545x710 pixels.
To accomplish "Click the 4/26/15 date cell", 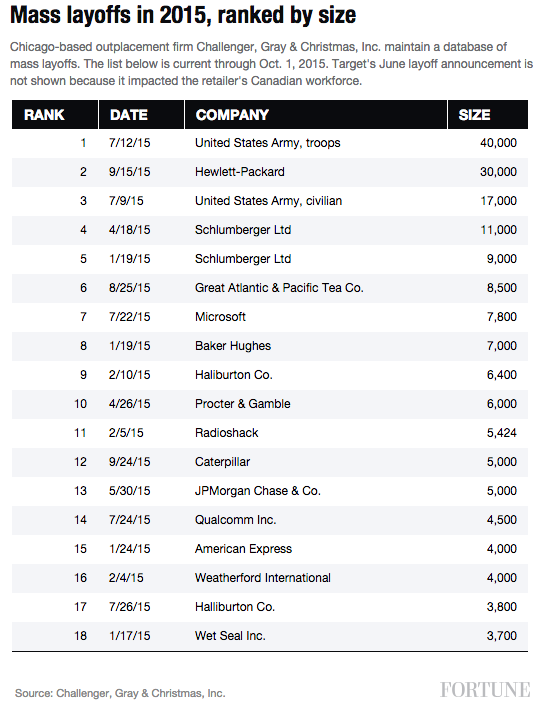I will click(x=129, y=404).
